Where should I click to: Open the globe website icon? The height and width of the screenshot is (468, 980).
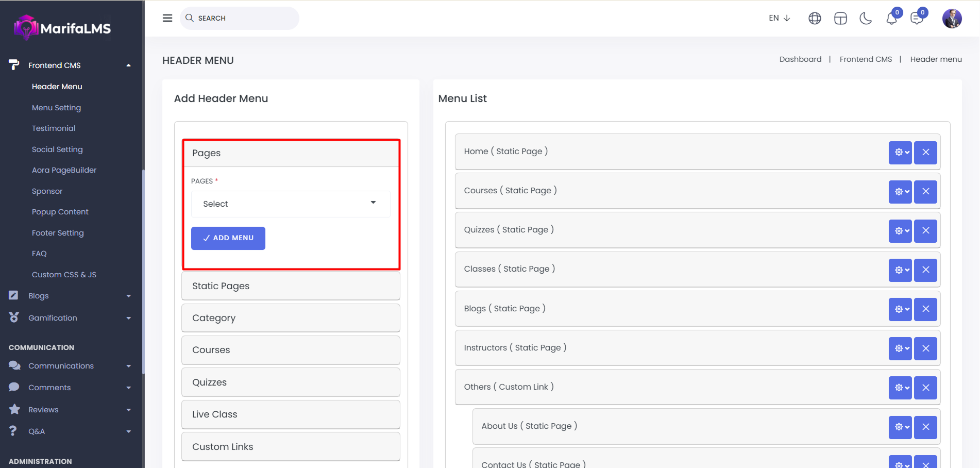[815, 19]
